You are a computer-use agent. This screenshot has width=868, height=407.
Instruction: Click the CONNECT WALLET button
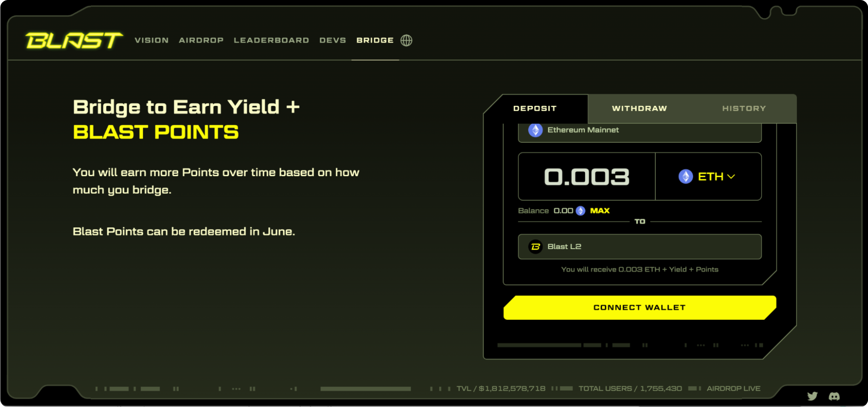(639, 307)
